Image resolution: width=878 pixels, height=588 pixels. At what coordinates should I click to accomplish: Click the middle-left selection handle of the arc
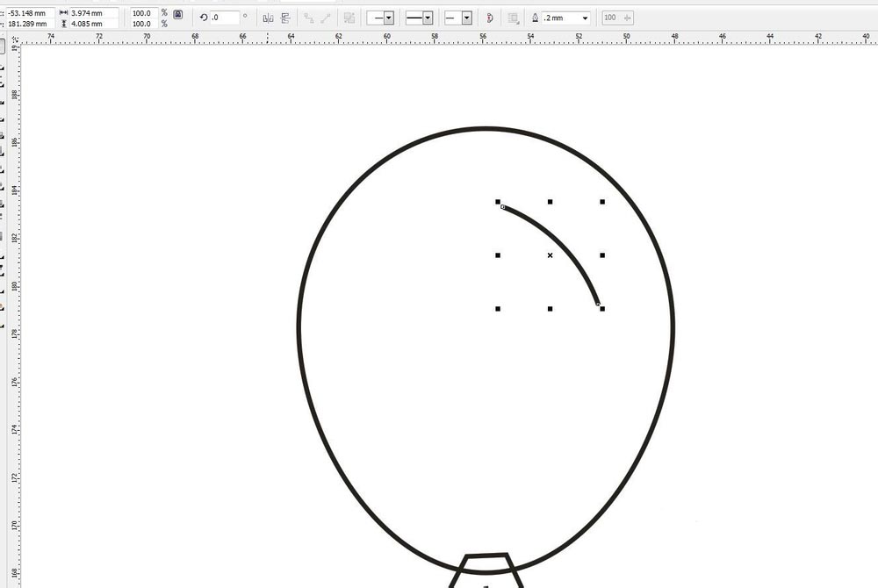point(498,255)
